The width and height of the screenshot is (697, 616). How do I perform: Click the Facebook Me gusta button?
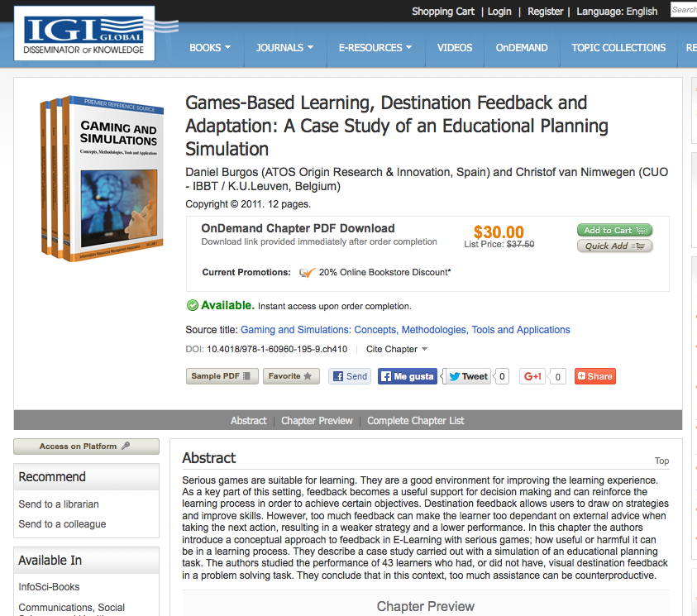(x=408, y=376)
